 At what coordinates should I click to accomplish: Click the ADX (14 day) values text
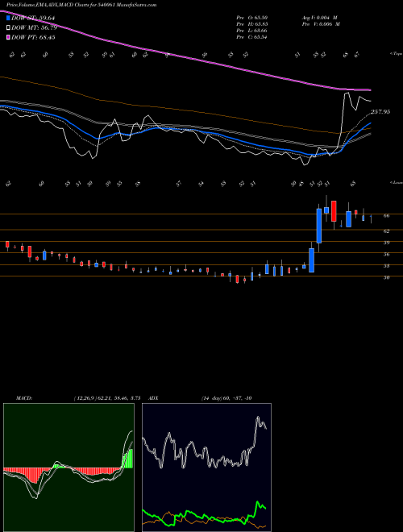pyautogui.click(x=226, y=398)
